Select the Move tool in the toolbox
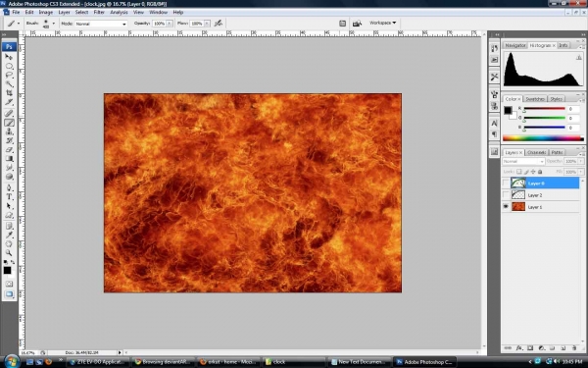Image resolution: width=588 pixels, height=368 pixels. point(9,57)
